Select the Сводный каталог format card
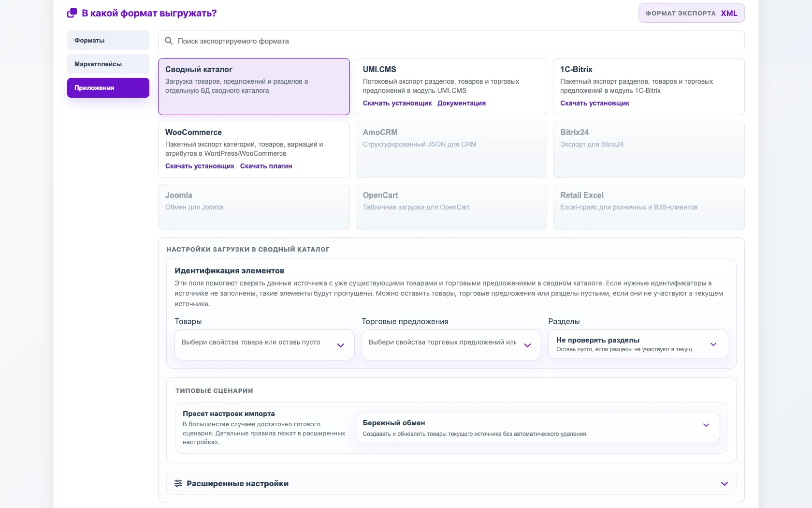 click(x=254, y=87)
